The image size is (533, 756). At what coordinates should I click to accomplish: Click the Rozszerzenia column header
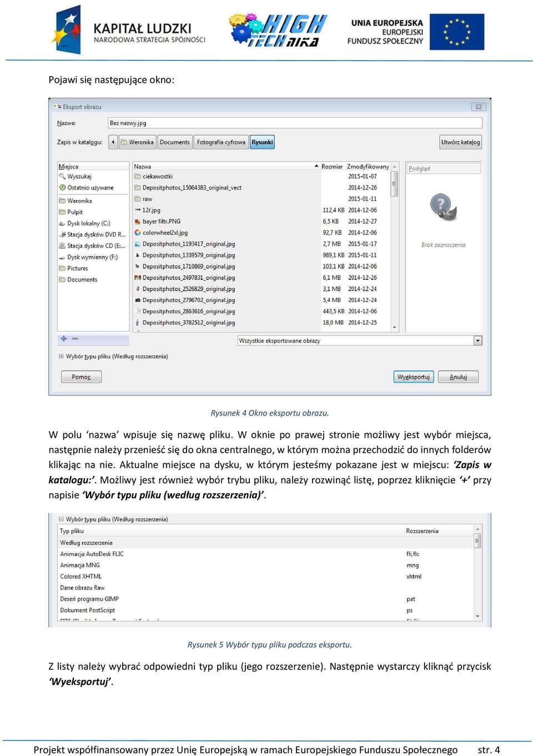[439, 531]
